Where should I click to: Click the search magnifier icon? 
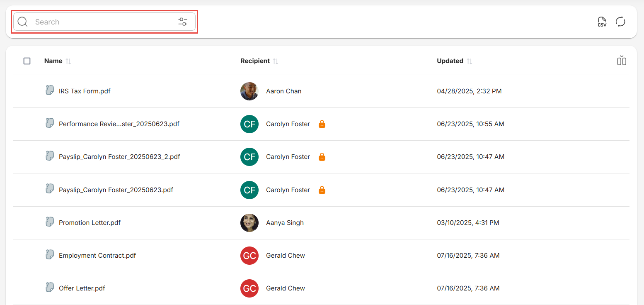pos(22,22)
